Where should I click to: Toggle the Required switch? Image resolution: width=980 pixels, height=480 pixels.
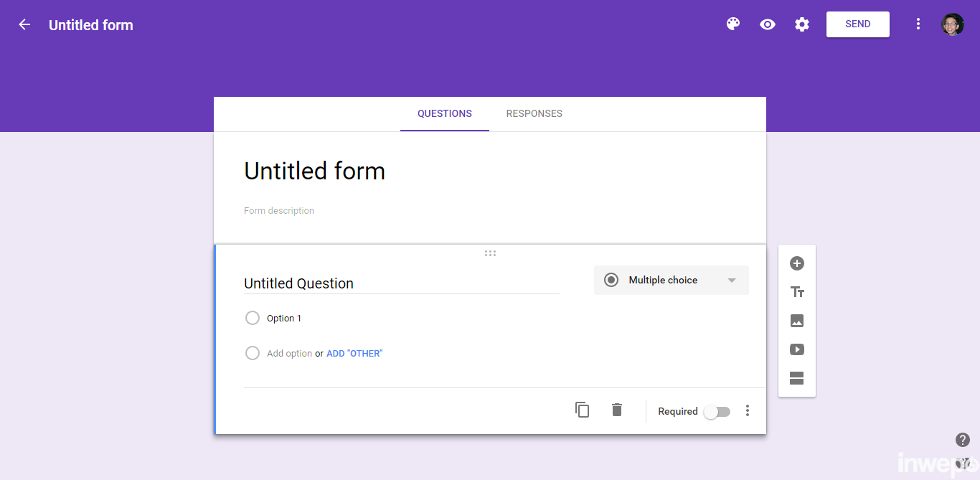(717, 412)
